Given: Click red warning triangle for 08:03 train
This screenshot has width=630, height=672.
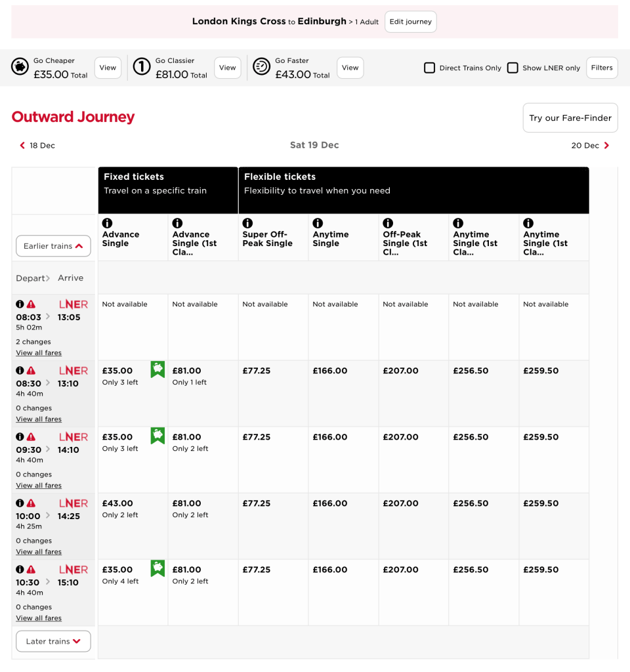Looking at the screenshot, I should tap(31, 304).
